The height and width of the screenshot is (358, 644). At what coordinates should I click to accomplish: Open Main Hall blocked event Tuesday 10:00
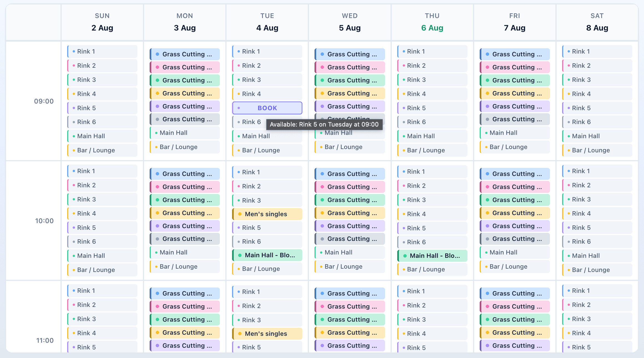(x=267, y=255)
